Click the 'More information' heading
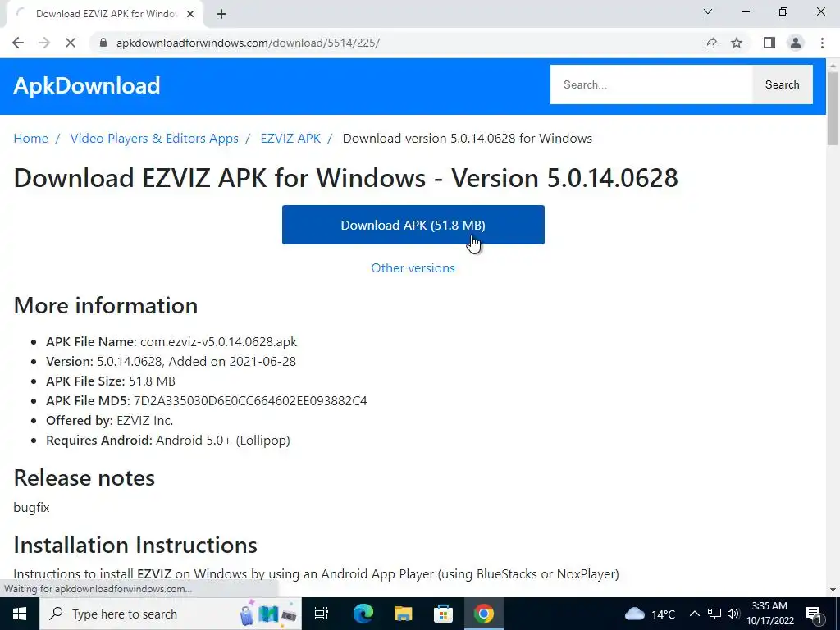Screen dimensions: 840x630 [106, 305]
